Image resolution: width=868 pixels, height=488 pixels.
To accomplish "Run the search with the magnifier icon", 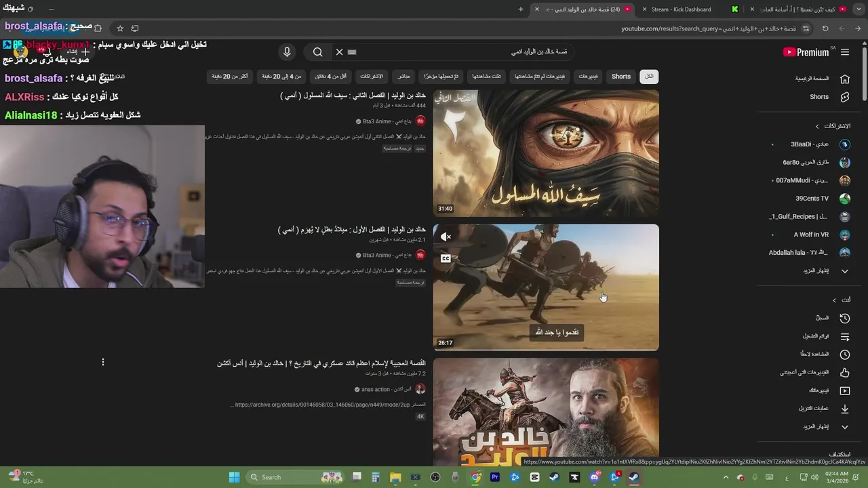I will click(317, 52).
